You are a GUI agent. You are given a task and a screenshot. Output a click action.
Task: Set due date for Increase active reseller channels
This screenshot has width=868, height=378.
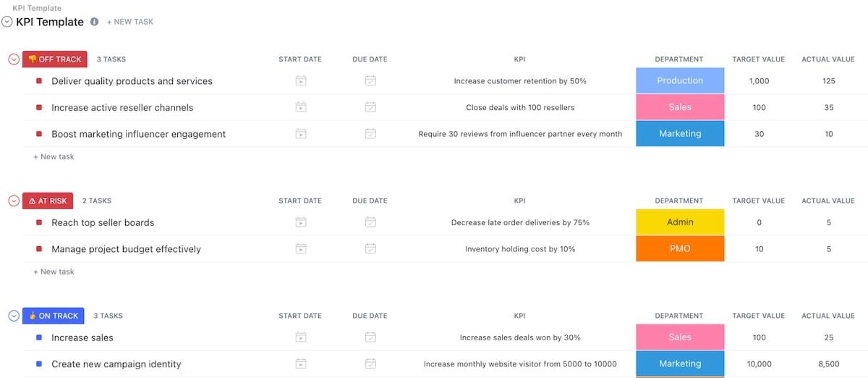pyautogui.click(x=370, y=107)
